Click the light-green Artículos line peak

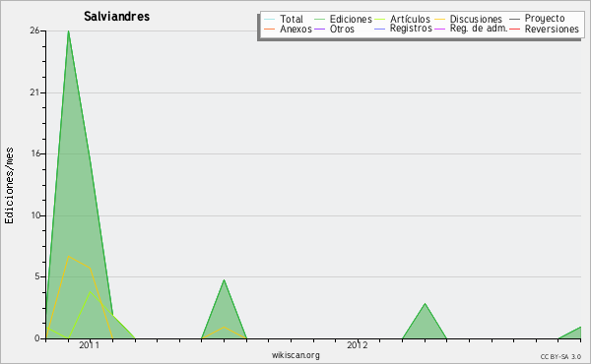coord(90,292)
